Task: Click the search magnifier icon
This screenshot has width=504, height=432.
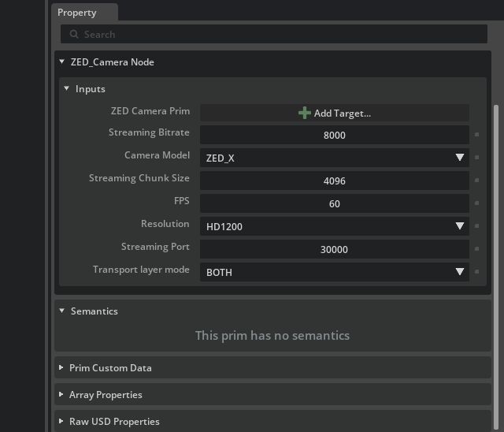Action: click(x=74, y=35)
